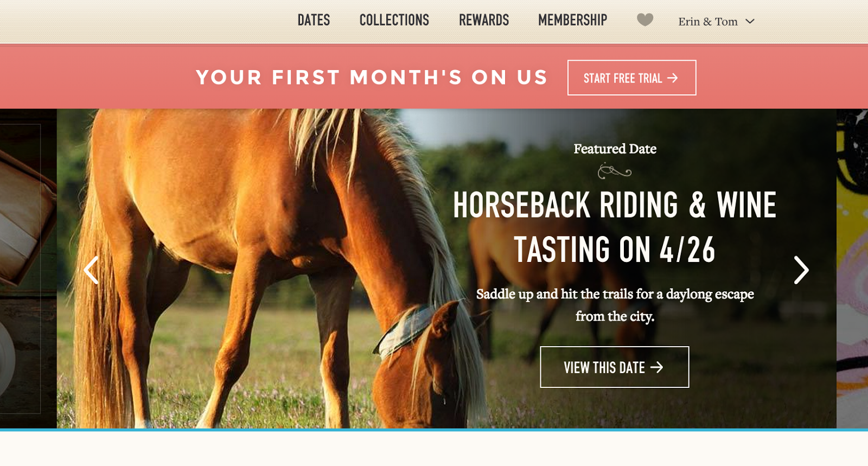Click the previous slide preview on left edge

pyautogui.click(x=28, y=269)
